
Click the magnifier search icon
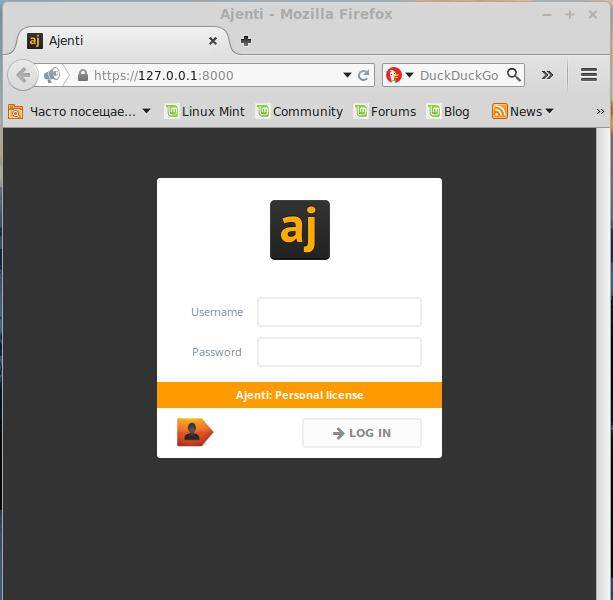514,75
